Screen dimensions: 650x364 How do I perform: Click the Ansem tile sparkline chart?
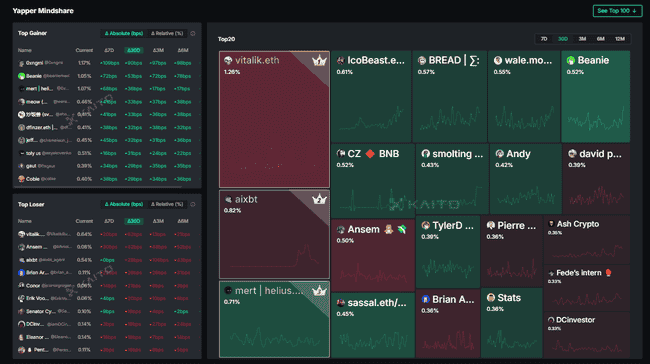pyautogui.click(x=373, y=274)
